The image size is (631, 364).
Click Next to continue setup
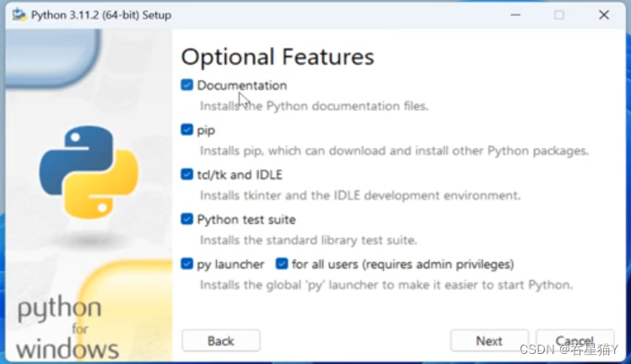pyautogui.click(x=489, y=340)
